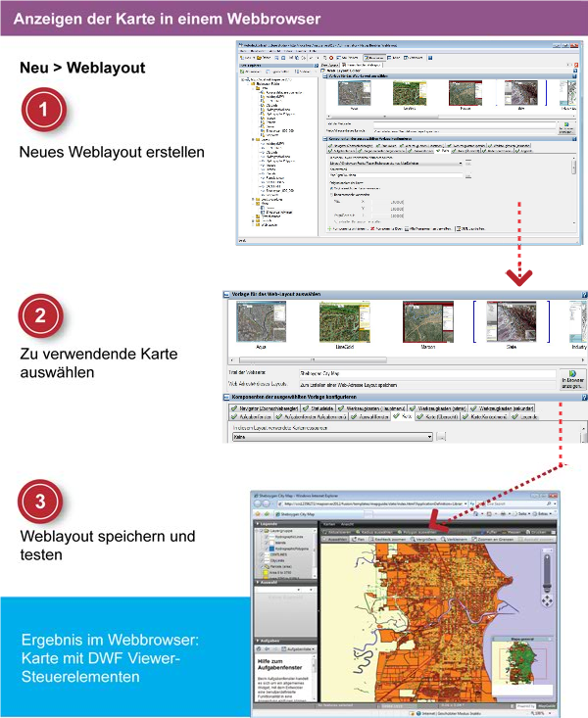Open the Aufgabenliste dropdown
This screenshot has height=718, width=588.
[x=298, y=648]
